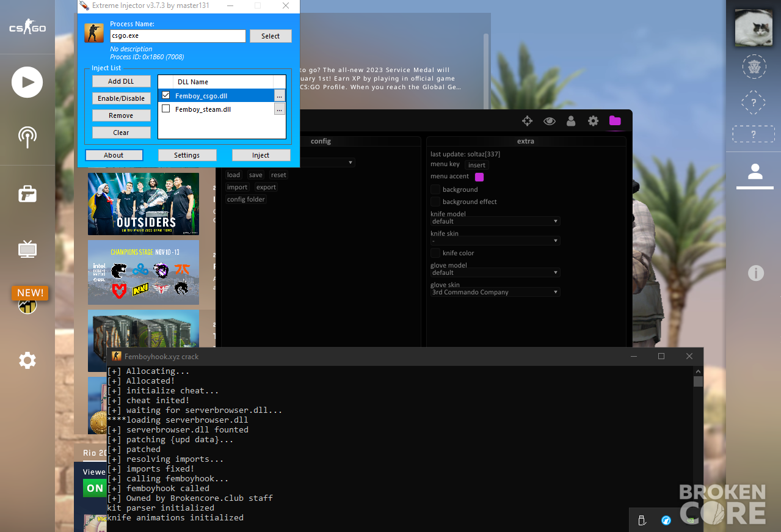Image resolution: width=781 pixels, height=532 pixels.
Task: Open the inventory briefcase icon
Action: click(27, 194)
